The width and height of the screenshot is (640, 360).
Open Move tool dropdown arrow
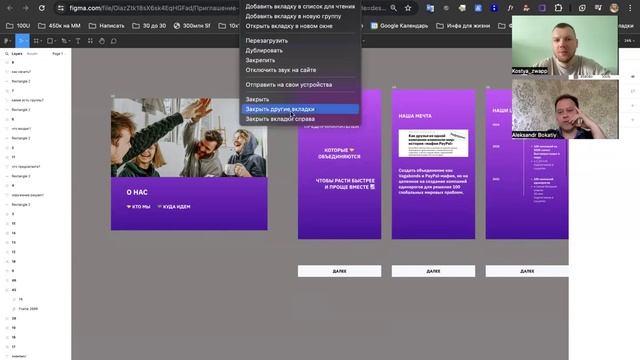(27, 41)
